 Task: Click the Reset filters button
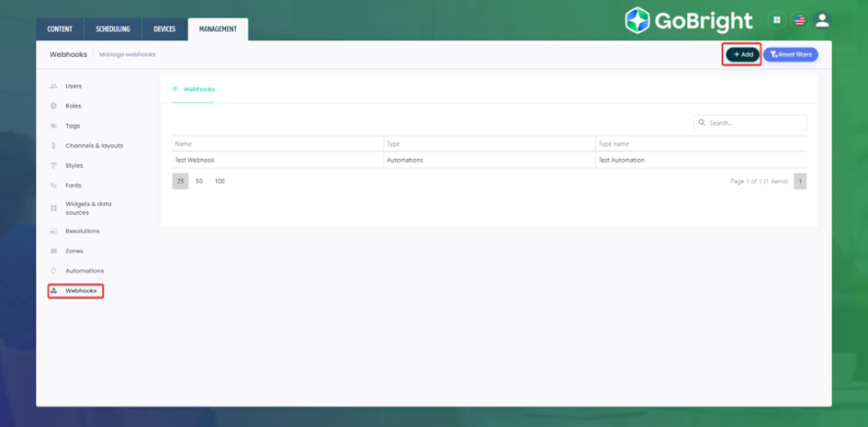click(790, 55)
